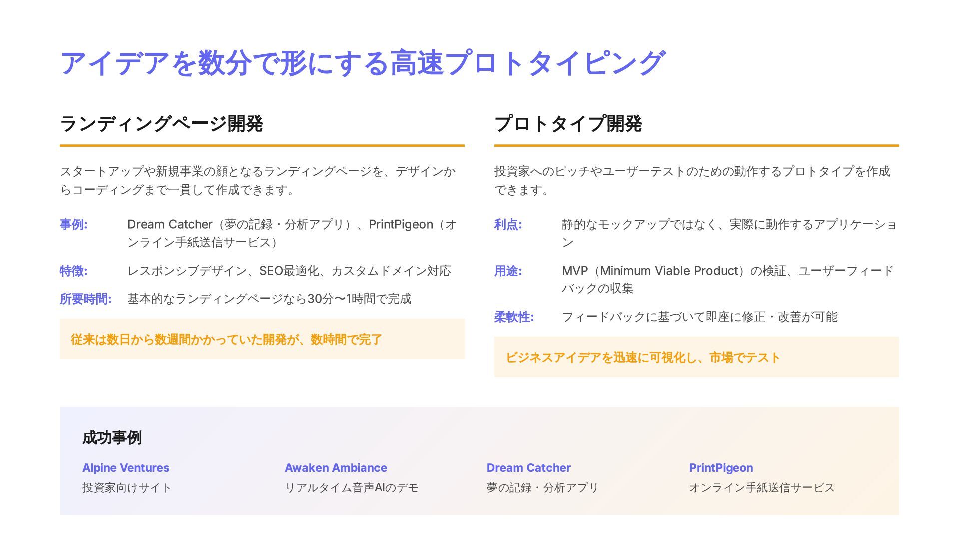Viewport: 959px width, 560px height.
Task: Click the 特徴: label
Action: 74,271
